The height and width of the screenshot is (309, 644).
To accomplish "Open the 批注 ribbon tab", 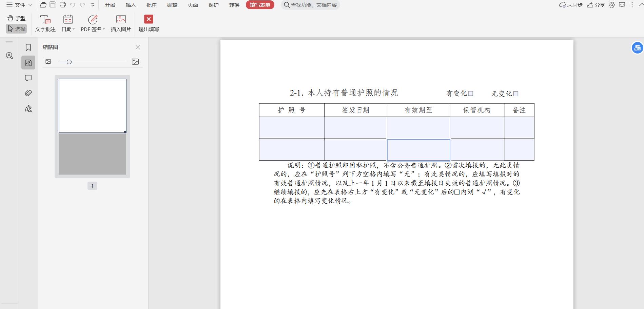I will tap(151, 5).
